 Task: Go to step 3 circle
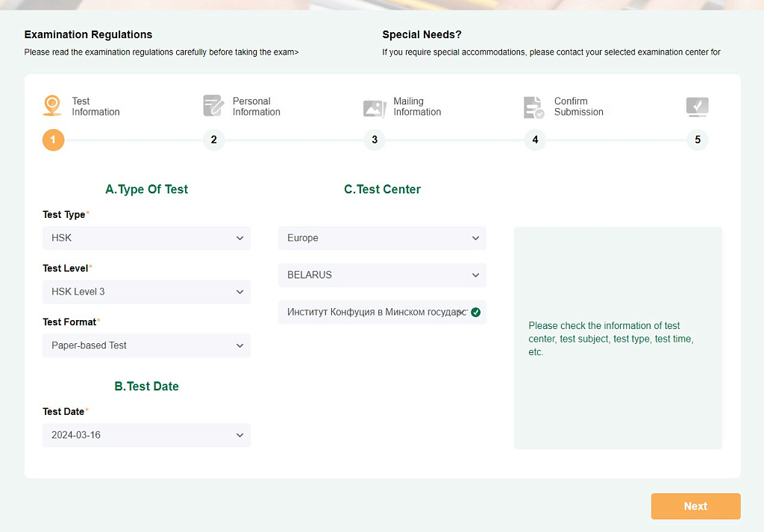coord(375,140)
